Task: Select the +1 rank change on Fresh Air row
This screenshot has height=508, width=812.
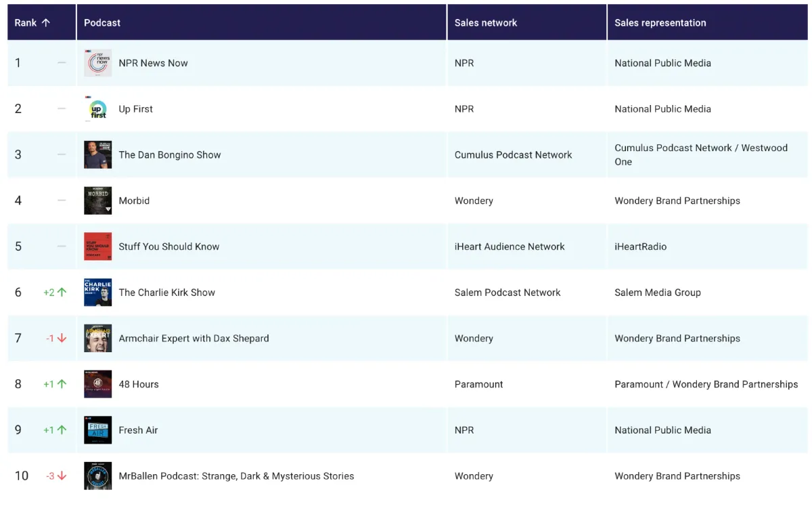Action: [x=54, y=429]
